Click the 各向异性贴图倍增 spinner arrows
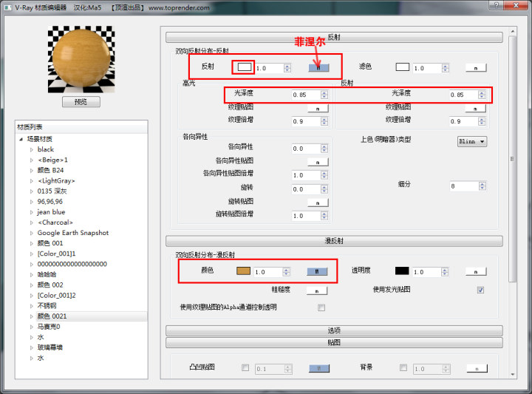 point(324,175)
